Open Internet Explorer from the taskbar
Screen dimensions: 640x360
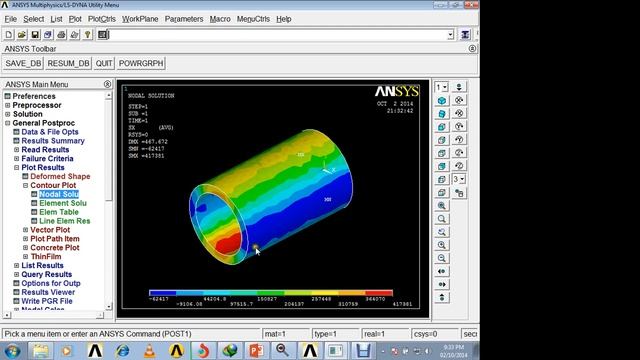tap(122, 351)
